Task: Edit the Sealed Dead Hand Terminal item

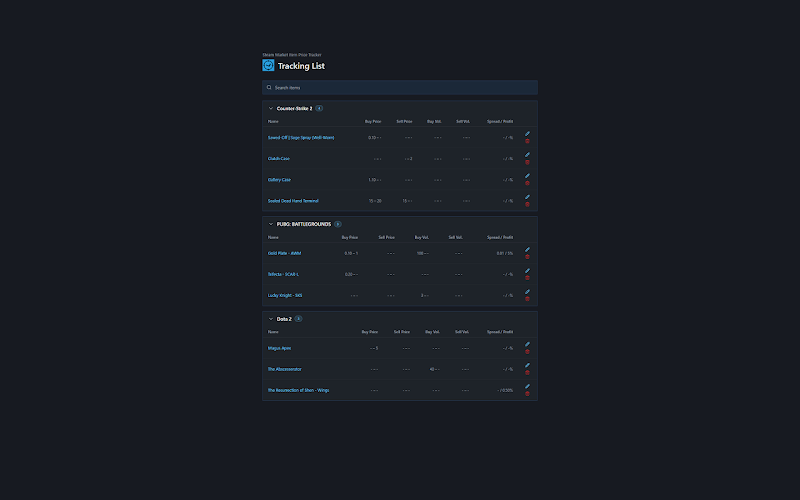Action: click(527, 197)
